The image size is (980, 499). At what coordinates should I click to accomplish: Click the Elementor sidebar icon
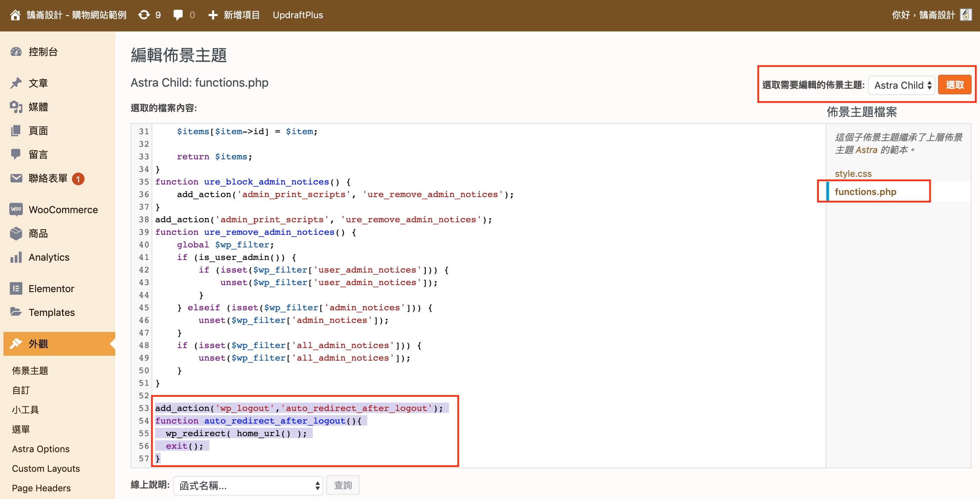16,289
